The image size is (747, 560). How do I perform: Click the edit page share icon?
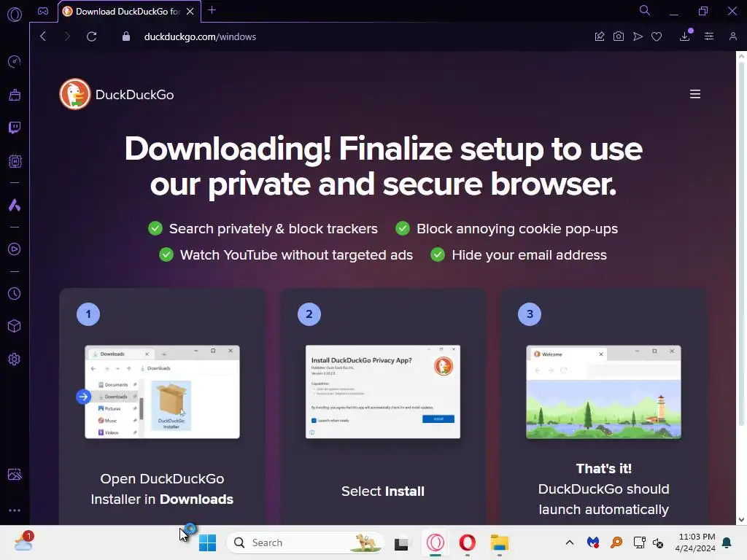600,36
